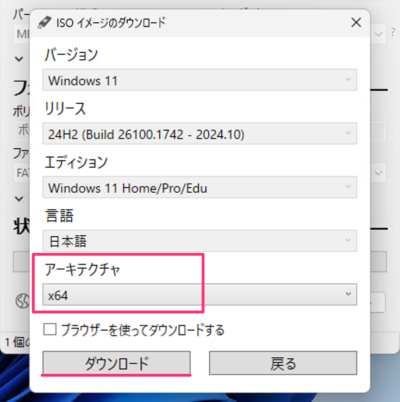Click the globe language icon behind the dialog
The width and height of the screenshot is (400, 402).
[x=23, y=302]
